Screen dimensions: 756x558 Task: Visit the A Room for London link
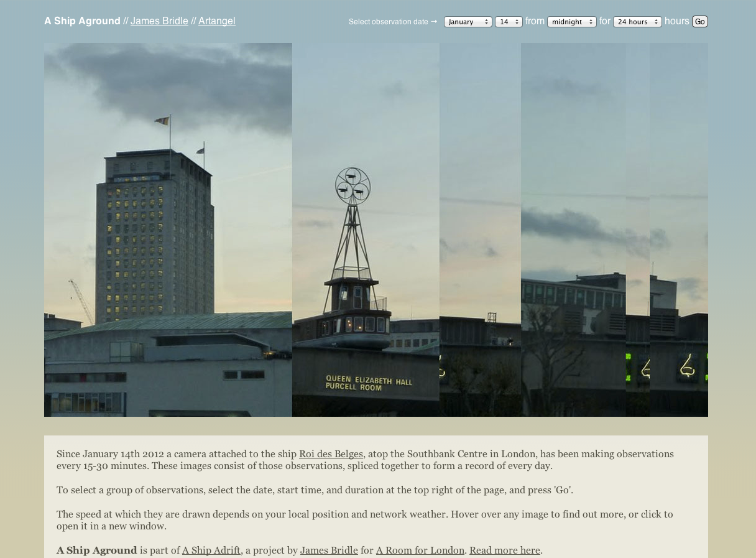[420, 551]
